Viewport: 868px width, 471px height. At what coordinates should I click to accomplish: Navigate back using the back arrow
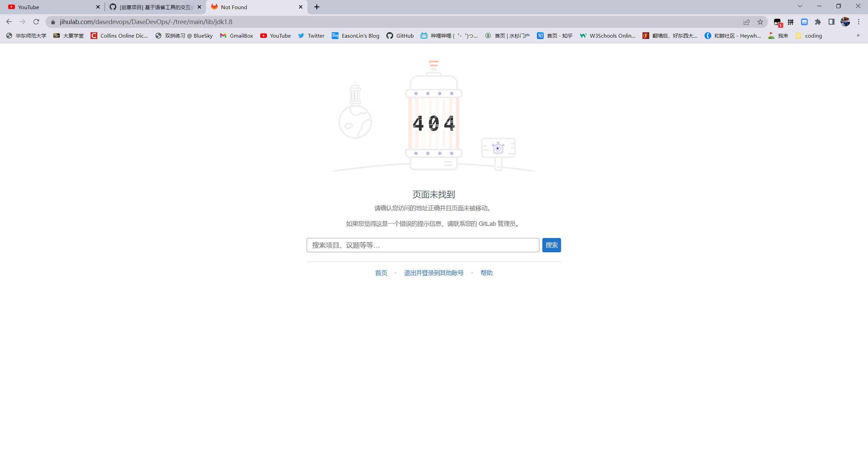8,21
